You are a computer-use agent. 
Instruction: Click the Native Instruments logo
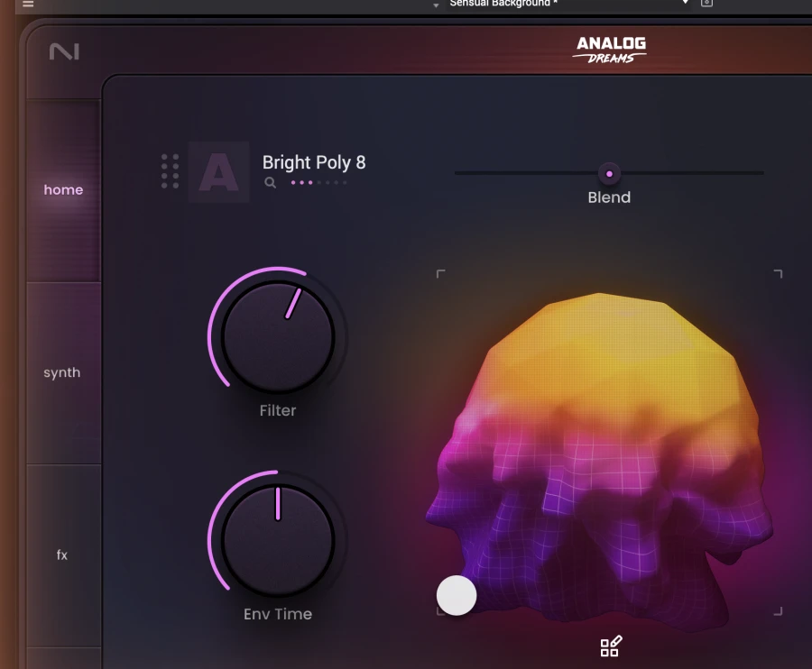pos(64,51)
